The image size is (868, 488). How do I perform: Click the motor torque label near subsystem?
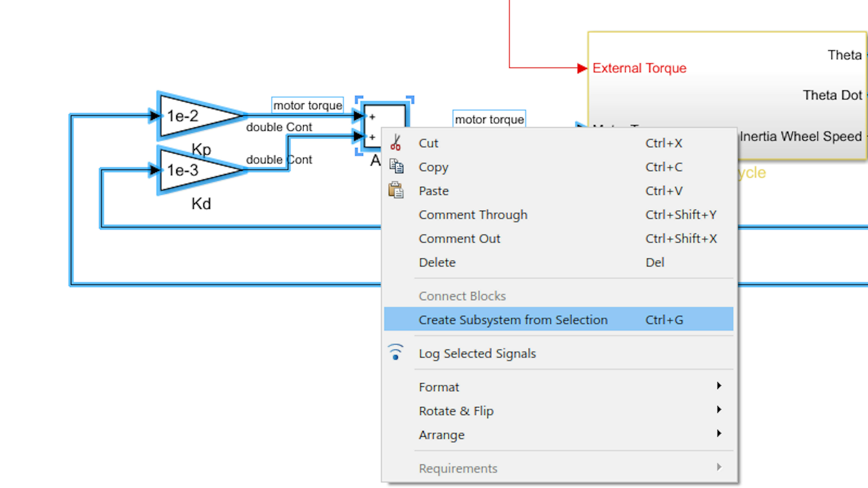tap(489, 119)
